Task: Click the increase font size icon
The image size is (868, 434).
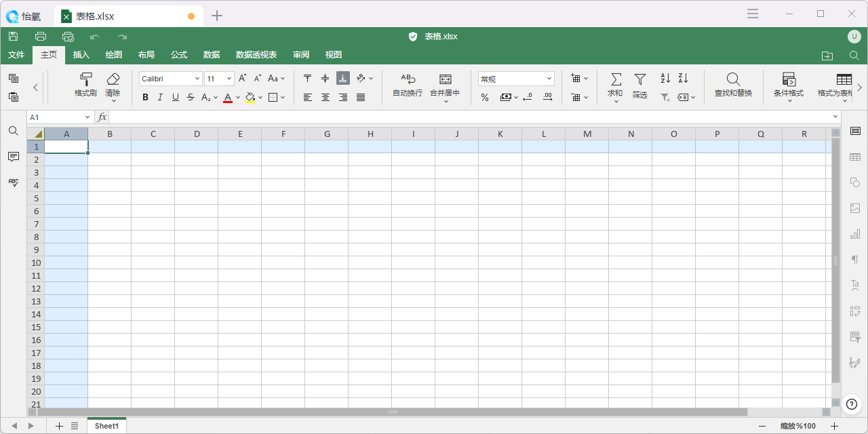Action: coord(242,79)
